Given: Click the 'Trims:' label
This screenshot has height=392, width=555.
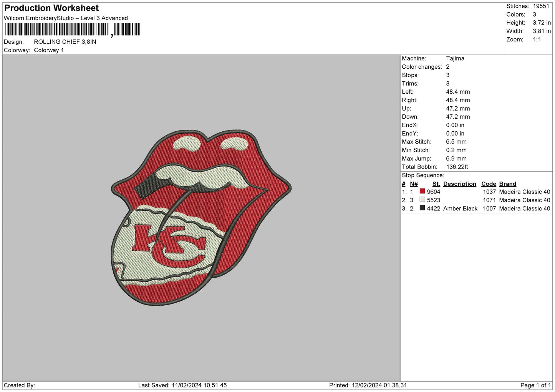Looking at the screenshot, I should tap(410, 84).
